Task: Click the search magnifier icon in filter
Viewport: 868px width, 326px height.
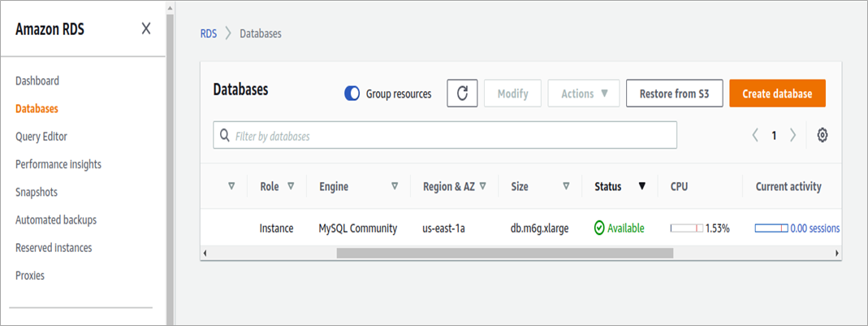Action: click(224, 135)
